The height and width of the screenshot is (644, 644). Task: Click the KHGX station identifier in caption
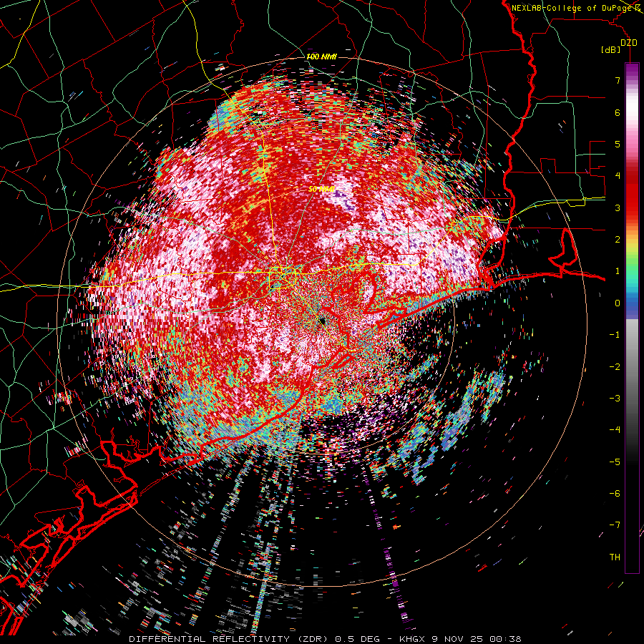[411, 639]
